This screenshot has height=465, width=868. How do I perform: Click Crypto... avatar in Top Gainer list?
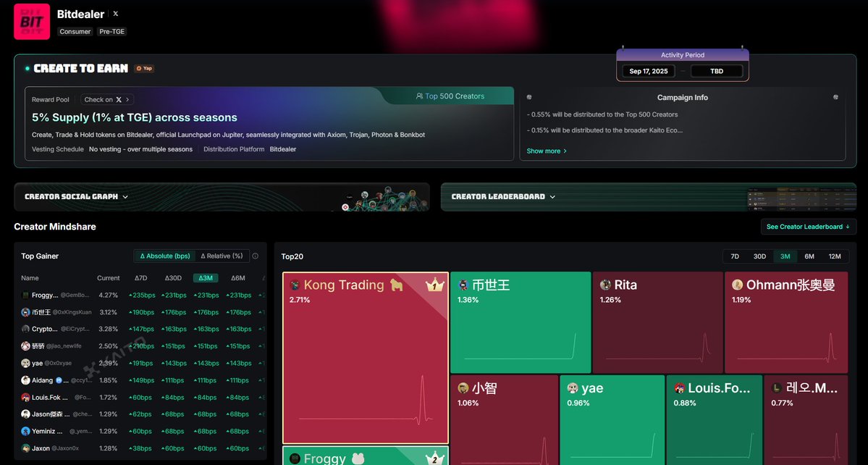25,329
